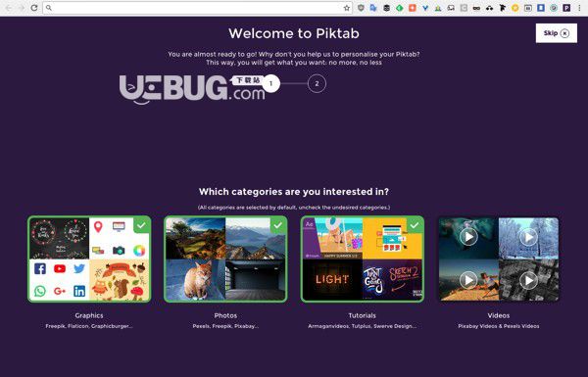Click the Skip button
This screenshot has height=377, width=588.
[x=556, y=33]
